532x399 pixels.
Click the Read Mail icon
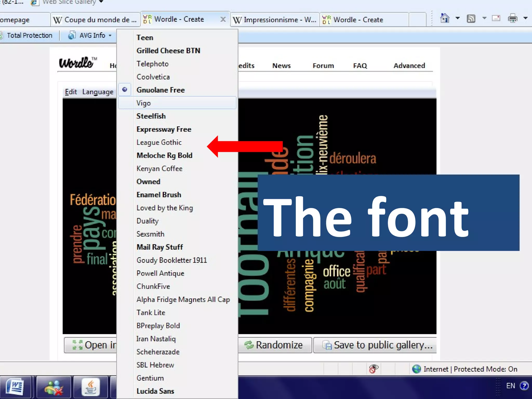point(496,18)
